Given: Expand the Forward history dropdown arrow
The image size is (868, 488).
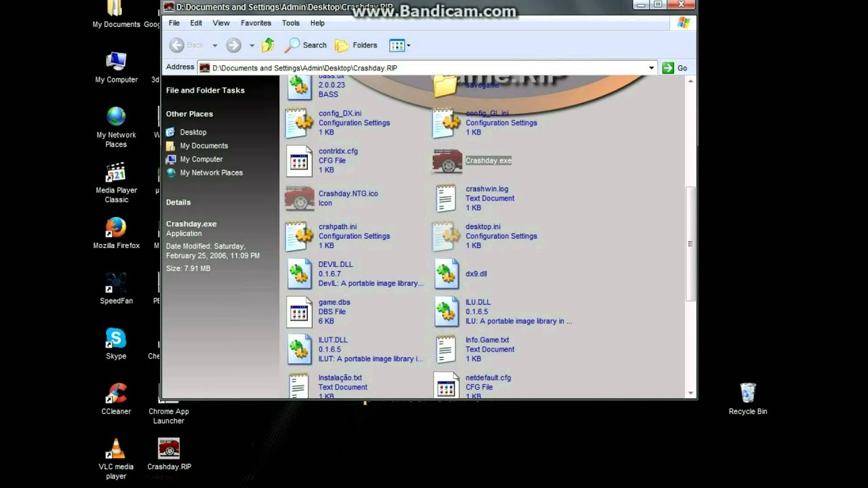Looking at the screenshot, I should (x=252, y=45).
